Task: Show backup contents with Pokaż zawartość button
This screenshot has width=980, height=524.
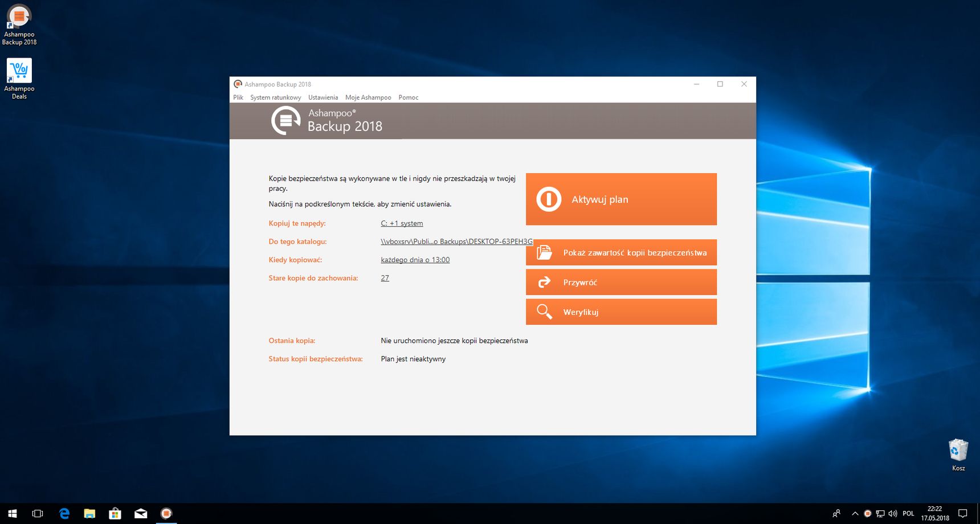Action: click(x=621, y=252)
